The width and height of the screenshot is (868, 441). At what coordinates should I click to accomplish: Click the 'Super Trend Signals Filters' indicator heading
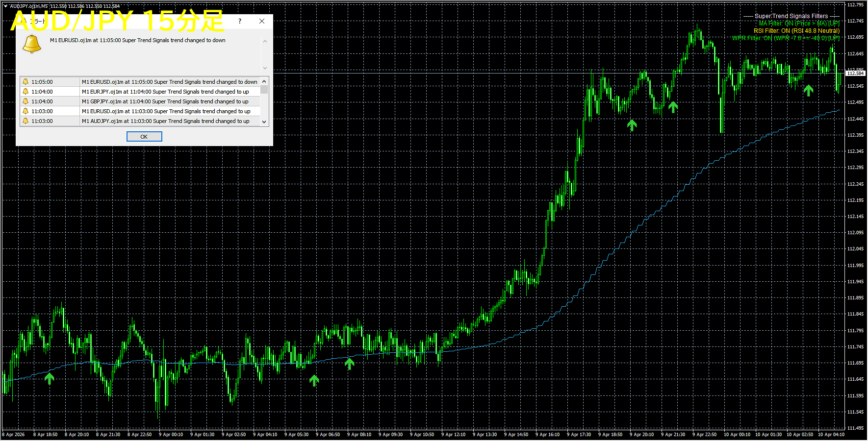791,16
